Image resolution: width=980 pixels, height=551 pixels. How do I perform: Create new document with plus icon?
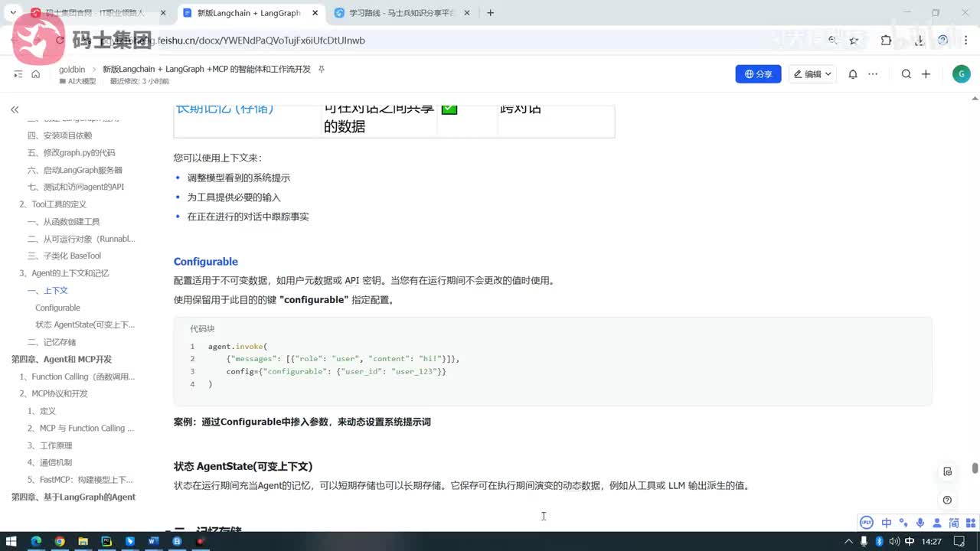click(x=926, y=74)
